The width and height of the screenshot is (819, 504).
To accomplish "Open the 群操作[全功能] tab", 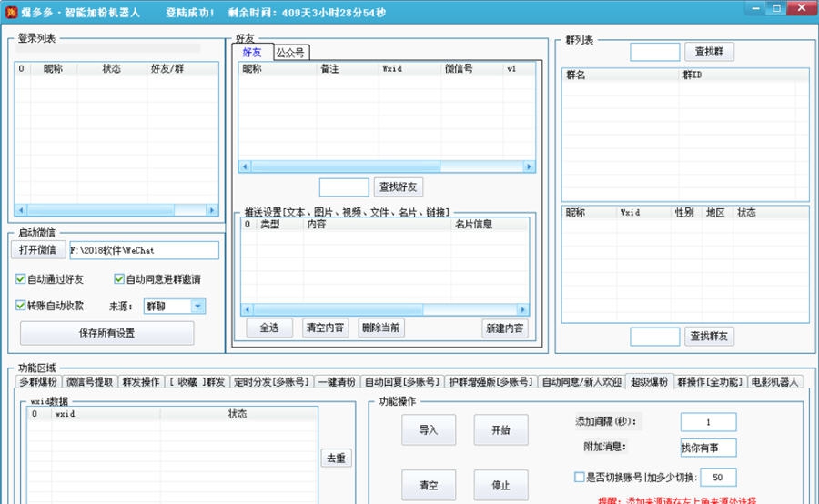I will (710, 382).
